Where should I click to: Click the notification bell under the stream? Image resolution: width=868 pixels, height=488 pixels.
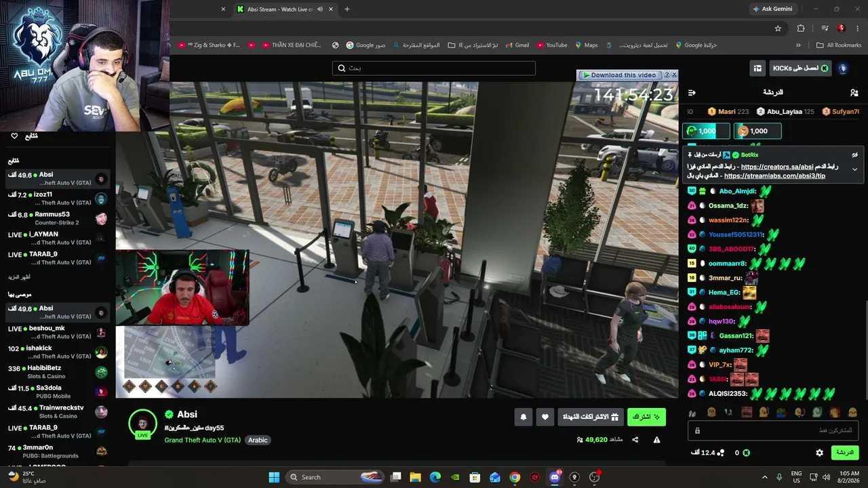pyautogui.click(x=523, y=417)
